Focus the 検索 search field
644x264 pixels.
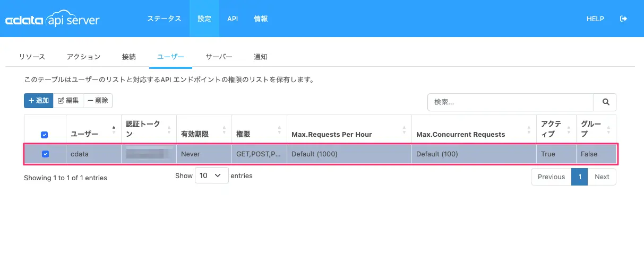tap(511, 102)
